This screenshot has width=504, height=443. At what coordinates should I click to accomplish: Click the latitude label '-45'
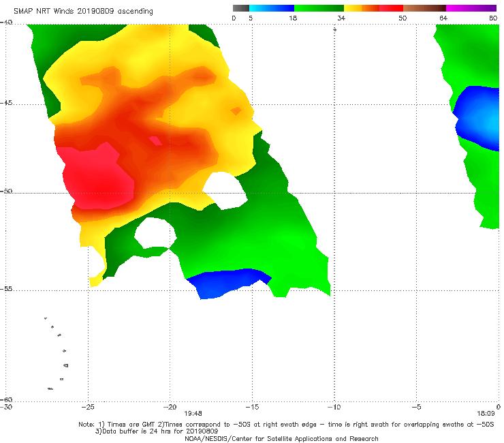point(6,103)
